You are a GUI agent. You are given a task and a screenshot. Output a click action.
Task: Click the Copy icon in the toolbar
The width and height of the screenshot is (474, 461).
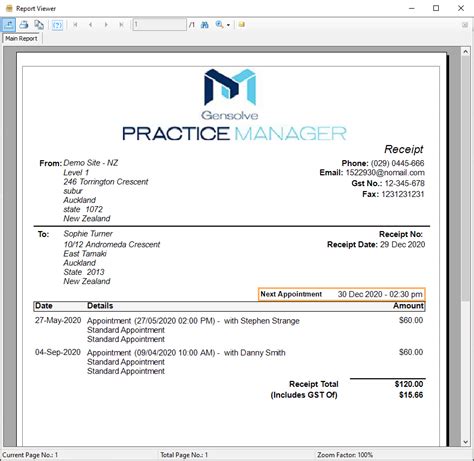39,25
